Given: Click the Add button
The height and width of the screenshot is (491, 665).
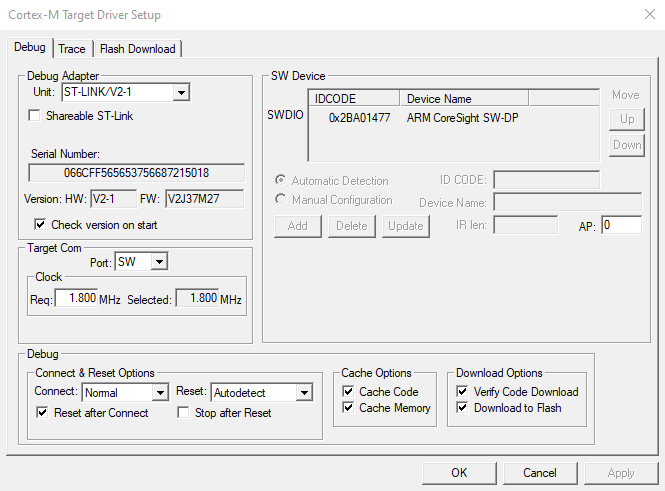Looking at the screenshot, I should [298, 226].
